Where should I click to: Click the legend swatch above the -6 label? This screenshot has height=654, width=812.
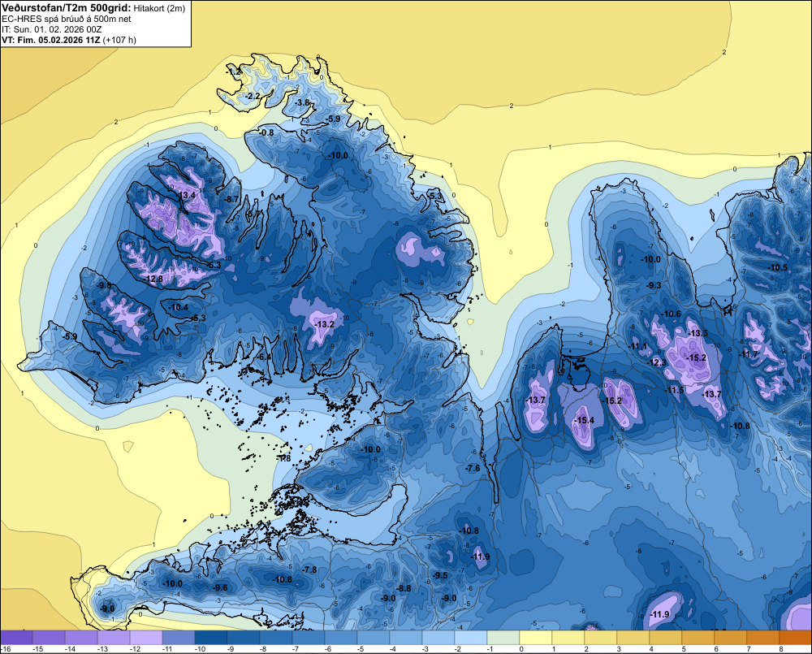(x=341, y=638)
